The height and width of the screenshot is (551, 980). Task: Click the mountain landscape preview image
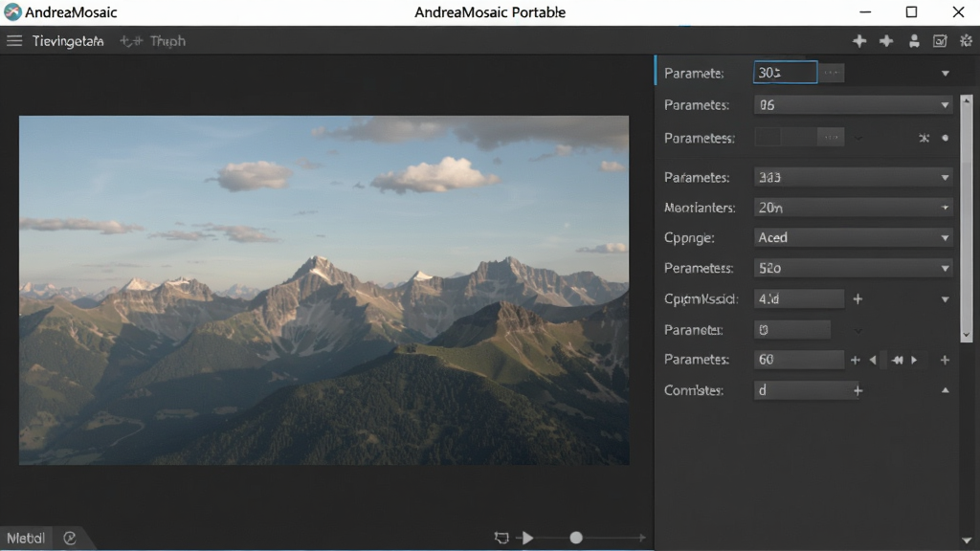tap(323, 290)
